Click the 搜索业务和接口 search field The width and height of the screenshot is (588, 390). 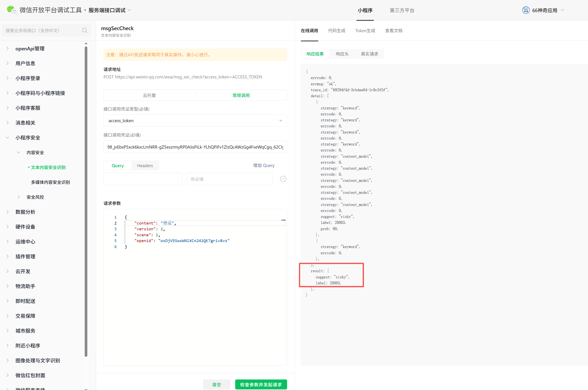tap(42, 30)
